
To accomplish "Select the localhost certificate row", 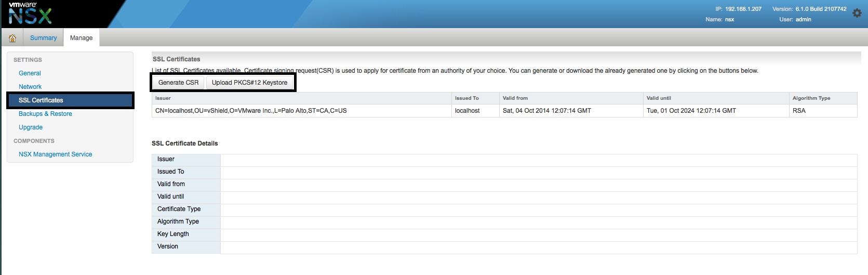I will point(301,111).
